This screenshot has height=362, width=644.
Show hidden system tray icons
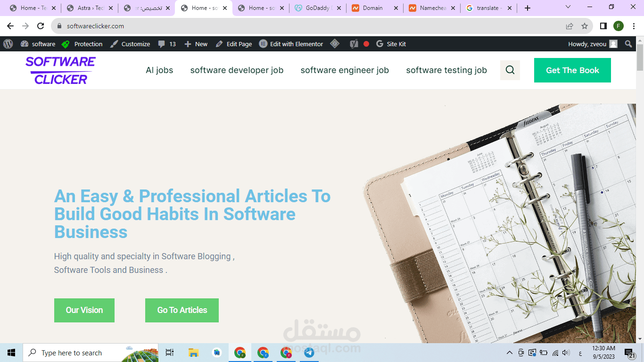(x=509, y=353)
